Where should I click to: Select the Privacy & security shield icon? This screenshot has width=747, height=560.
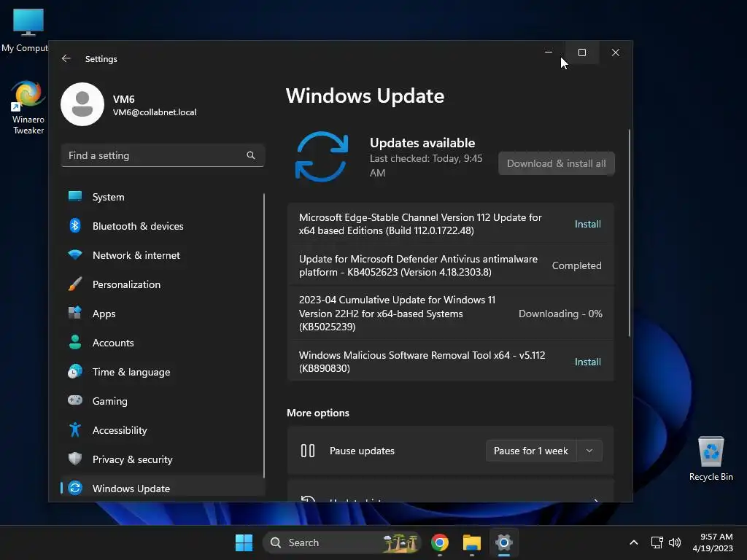(75, 459)
